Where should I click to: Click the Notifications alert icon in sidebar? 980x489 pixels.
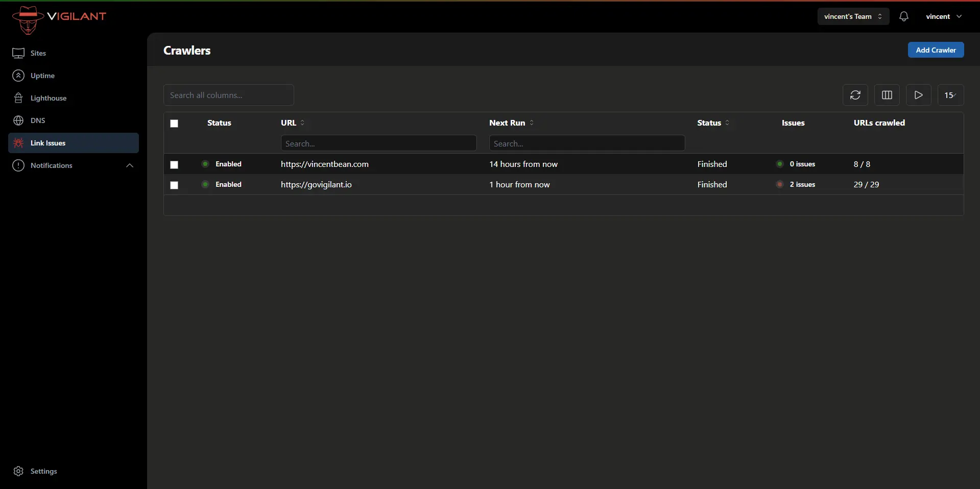click(x=18, y=165)
